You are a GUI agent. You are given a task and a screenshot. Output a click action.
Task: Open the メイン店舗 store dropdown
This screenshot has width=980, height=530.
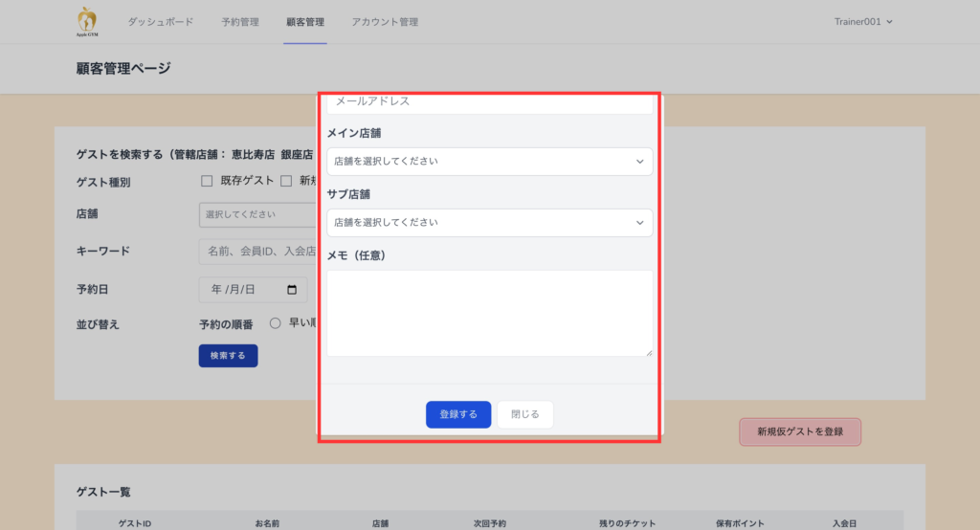[489, 162]
